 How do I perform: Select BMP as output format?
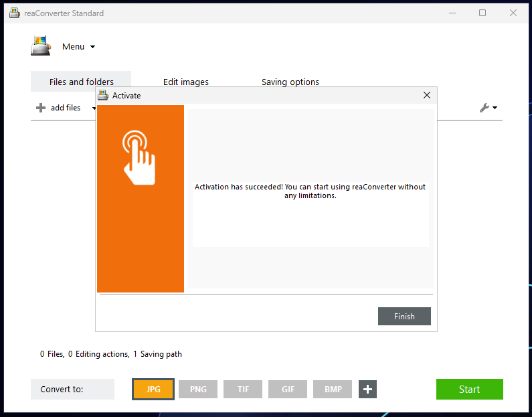coord(333,389)
